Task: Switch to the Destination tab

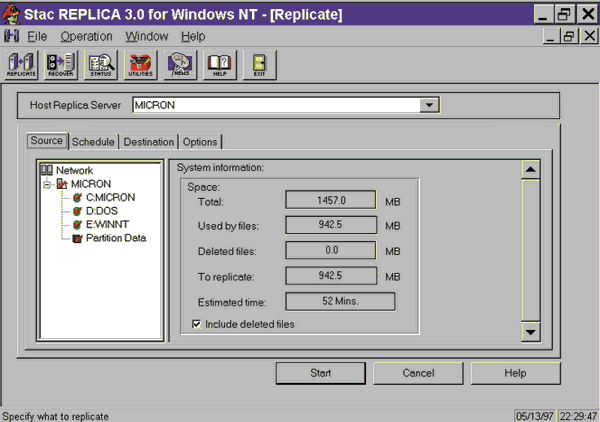Action: [x=148, y=142]
